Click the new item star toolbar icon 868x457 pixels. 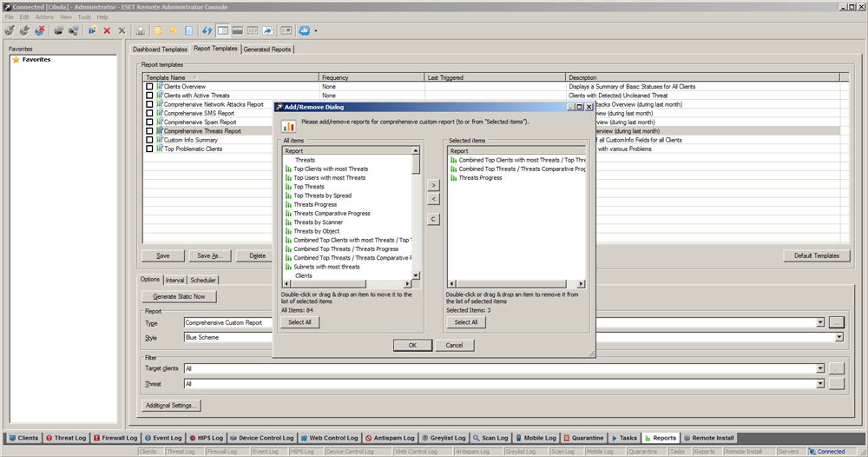coord(93,31)
